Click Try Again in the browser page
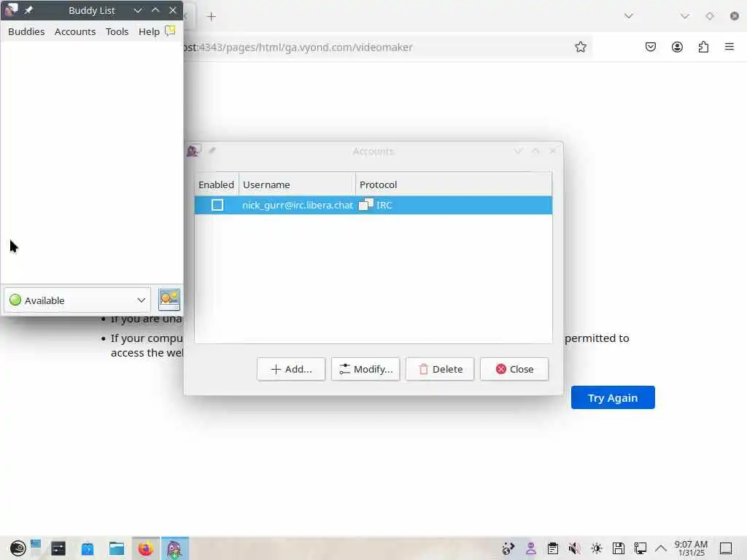747x560 pixels. click(613, 397)
